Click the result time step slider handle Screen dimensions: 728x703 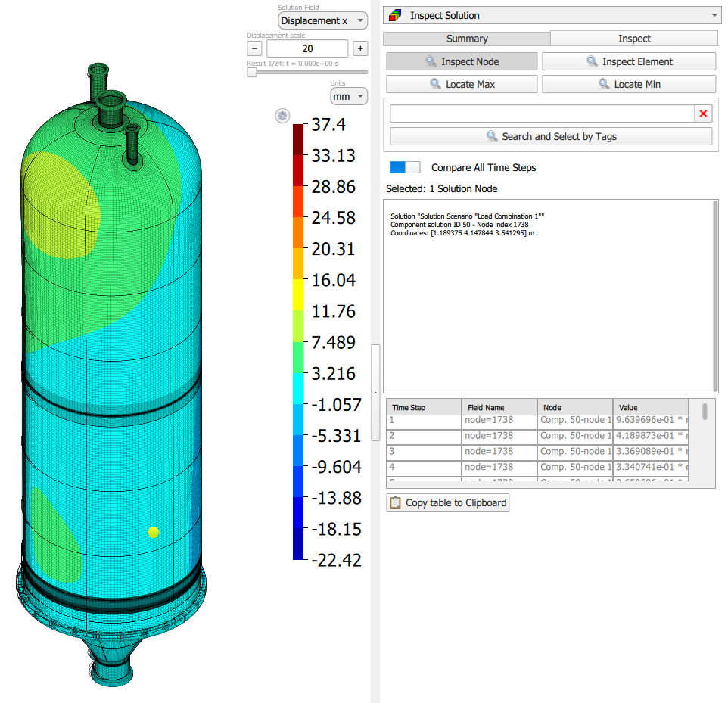[x=252, y=73]
